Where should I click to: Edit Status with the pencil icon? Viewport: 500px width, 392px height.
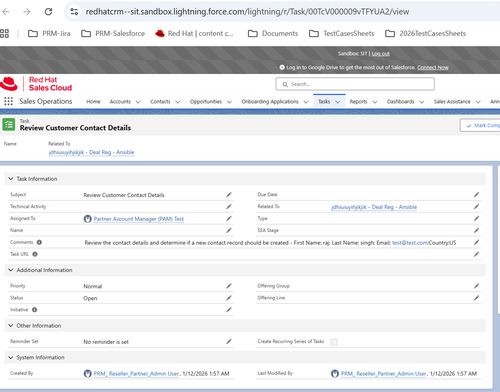pos(229,298)
